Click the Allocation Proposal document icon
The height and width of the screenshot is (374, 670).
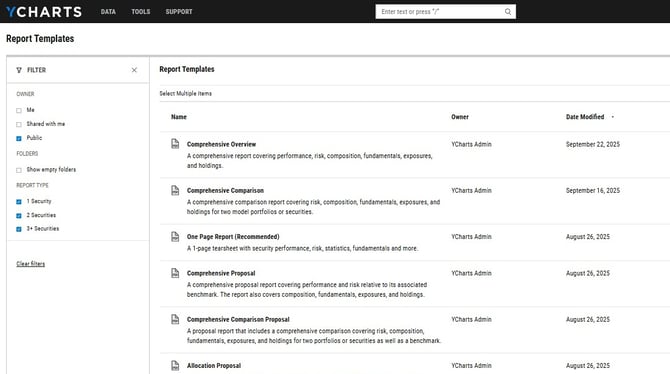coord(175,365)
